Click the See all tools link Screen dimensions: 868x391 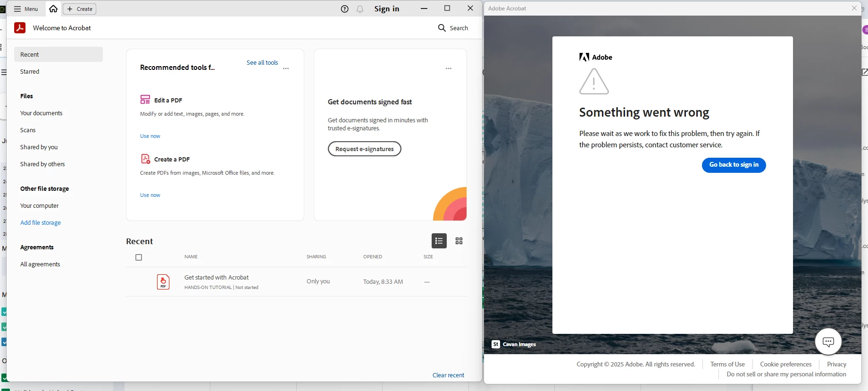coord(262,62)
